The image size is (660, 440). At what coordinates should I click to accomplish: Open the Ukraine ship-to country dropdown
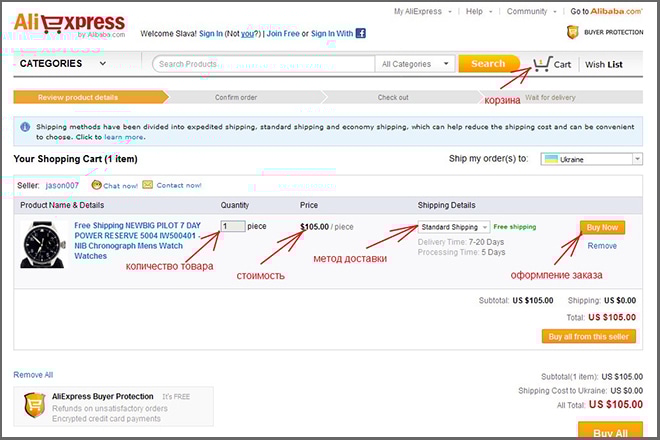coord(591,159)
